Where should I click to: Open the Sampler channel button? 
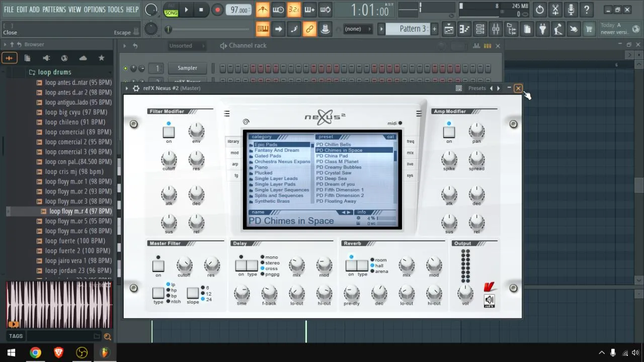pos(187,68)
